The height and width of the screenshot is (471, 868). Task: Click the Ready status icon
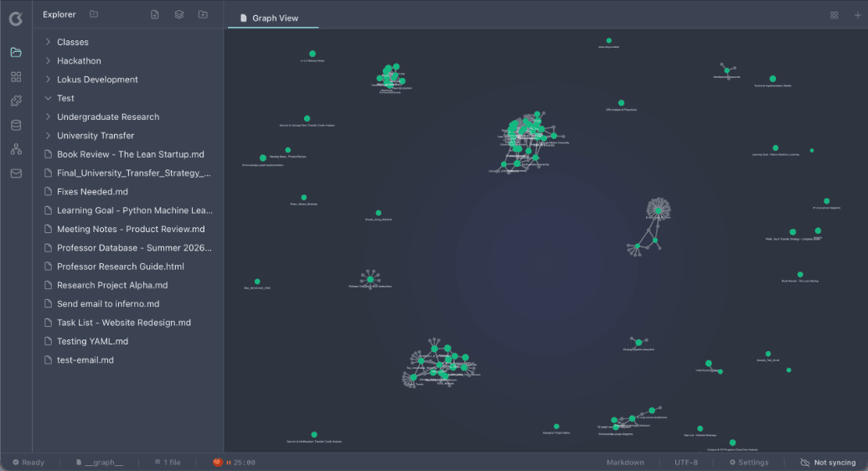click(16, 462)
